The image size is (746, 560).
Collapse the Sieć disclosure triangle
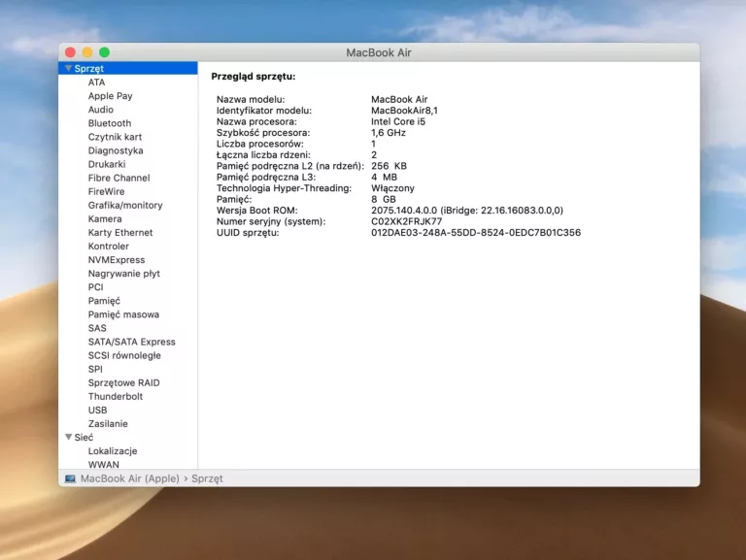pos(69,437)
